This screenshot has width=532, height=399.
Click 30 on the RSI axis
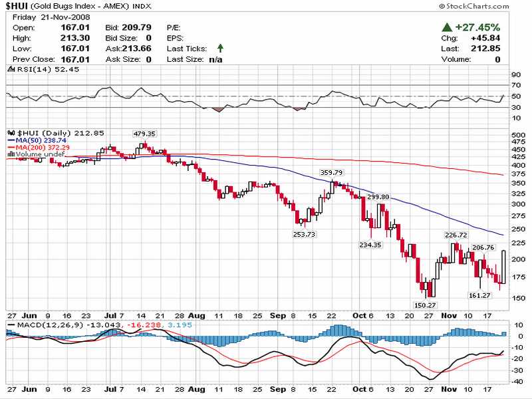pos(516,108)
